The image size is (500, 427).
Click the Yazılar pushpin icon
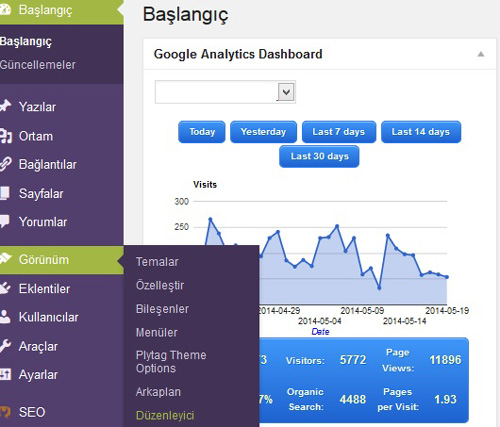point(5,106)
